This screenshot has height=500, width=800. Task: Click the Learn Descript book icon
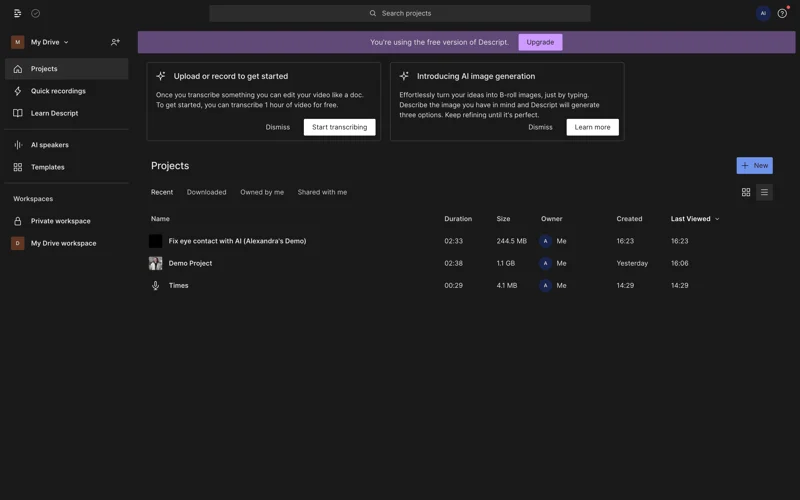point(18,113)
